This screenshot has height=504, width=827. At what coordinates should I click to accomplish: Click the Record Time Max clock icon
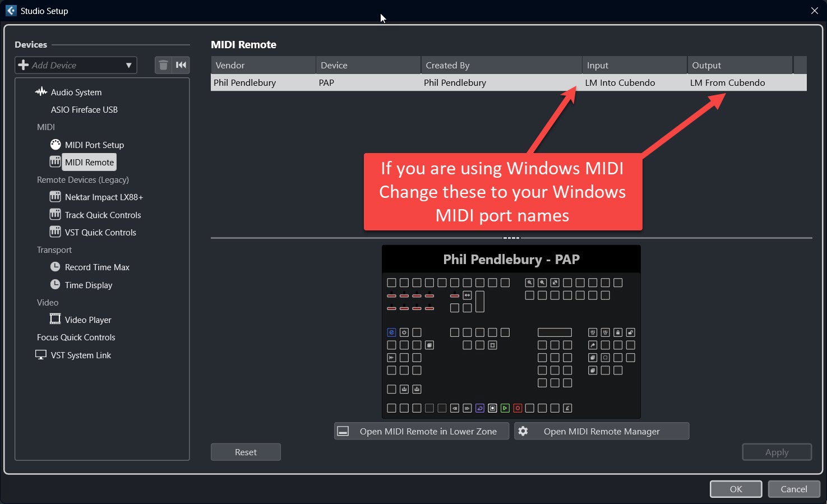coord(55,267)
